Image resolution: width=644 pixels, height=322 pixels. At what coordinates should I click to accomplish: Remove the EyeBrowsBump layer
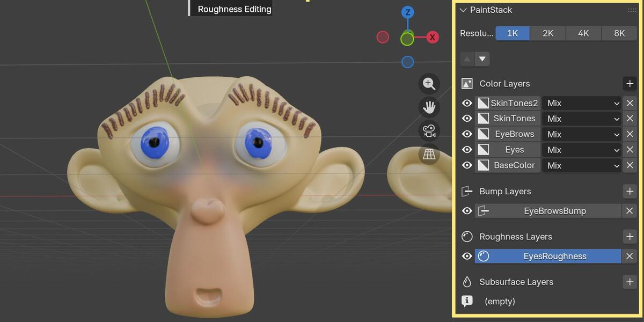[630, 211]
